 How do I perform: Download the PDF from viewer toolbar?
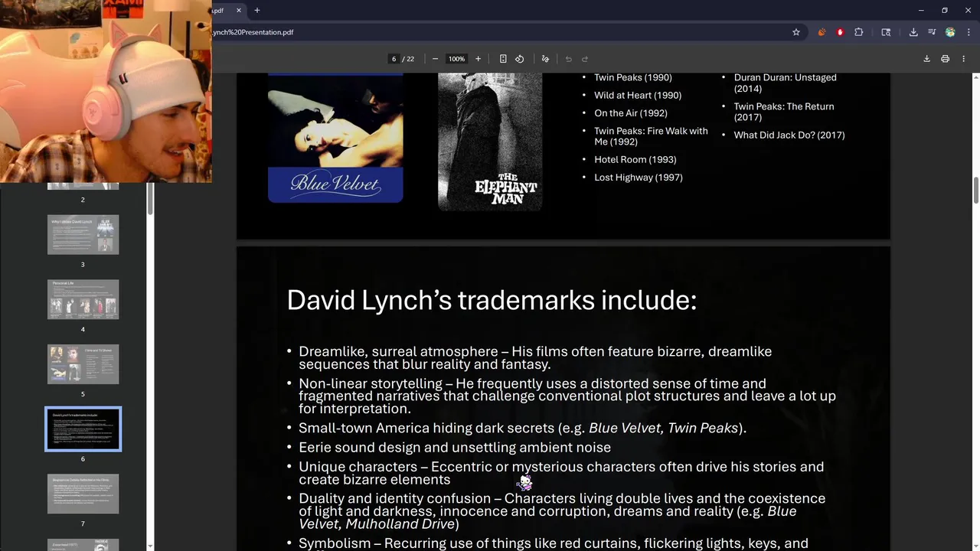point(926,59)
